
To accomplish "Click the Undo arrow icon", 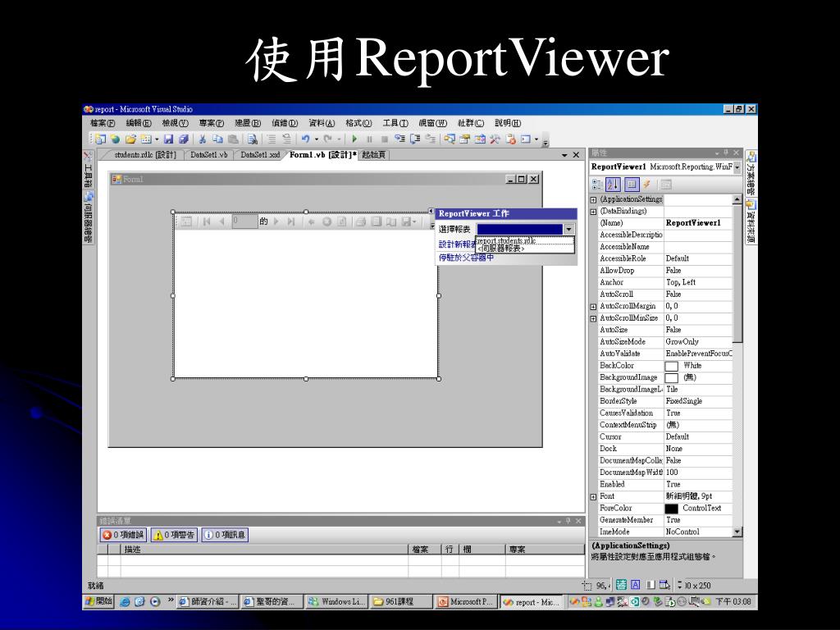I will pyautogui.click(x=305, y=139).
